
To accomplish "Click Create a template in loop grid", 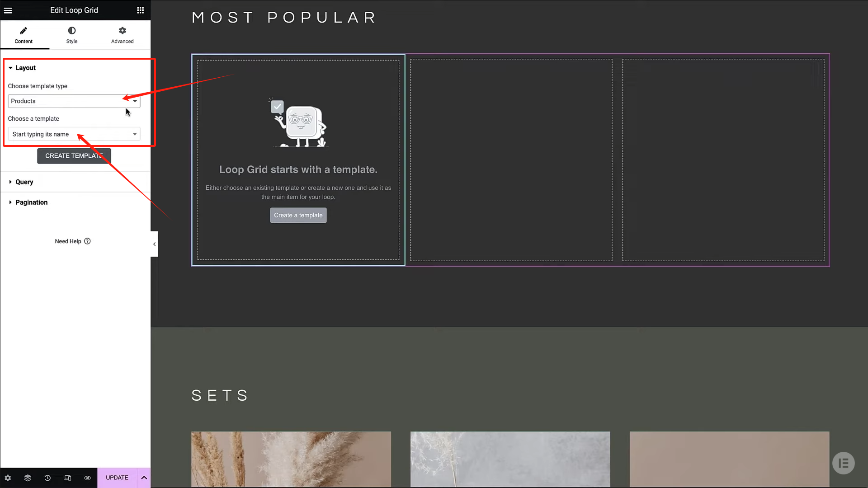I will pos(298,215).
